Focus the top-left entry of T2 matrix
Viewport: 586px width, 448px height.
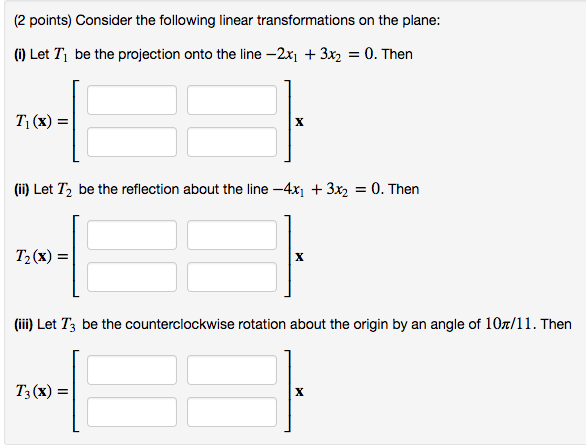(132, 235)
